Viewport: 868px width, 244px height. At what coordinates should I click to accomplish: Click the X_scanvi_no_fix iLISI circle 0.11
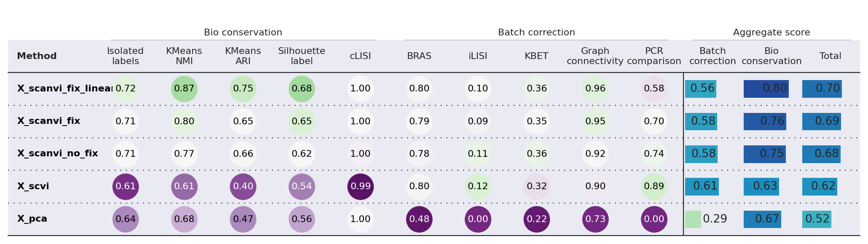tap(478, 154)
